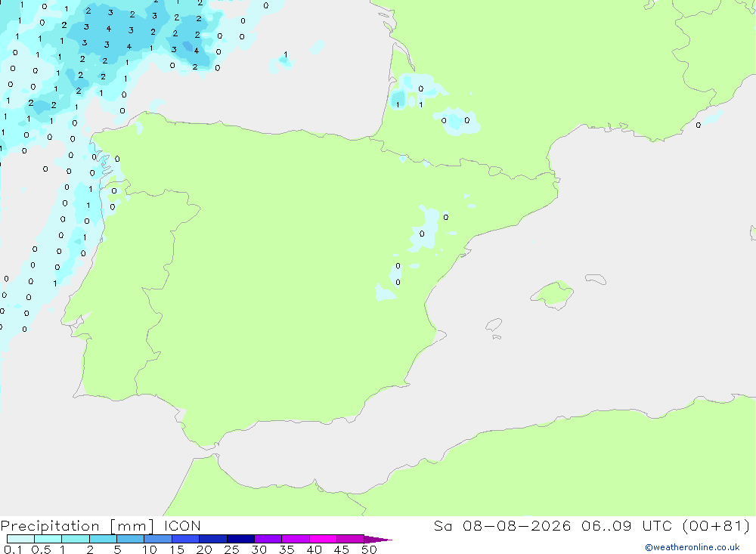Click the legend label '20'
Viewport: 756px width, 554px height.
pos(204,549)
